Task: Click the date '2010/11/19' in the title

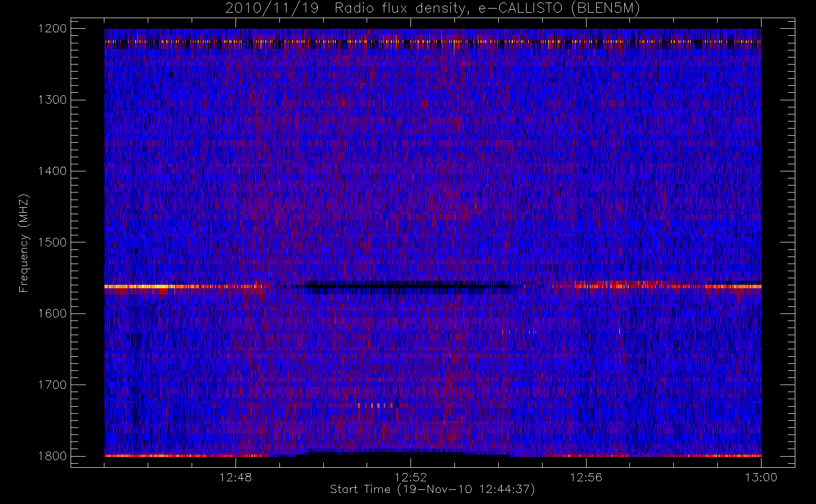Action: point(272,9)
